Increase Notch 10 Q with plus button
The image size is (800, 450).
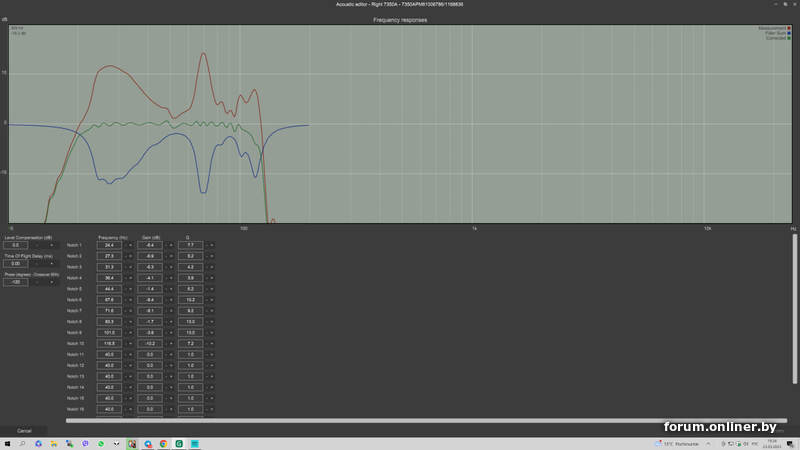tap(212, 343)
